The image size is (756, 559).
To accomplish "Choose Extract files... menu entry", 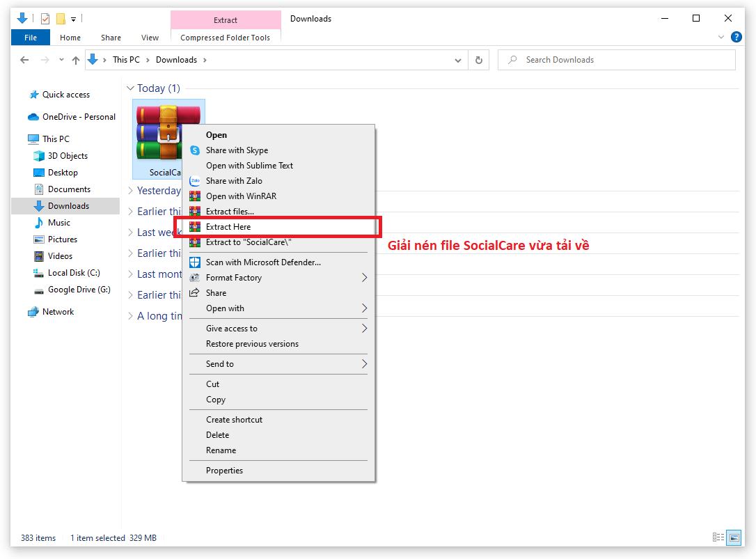I will click(x=278, y=211).
